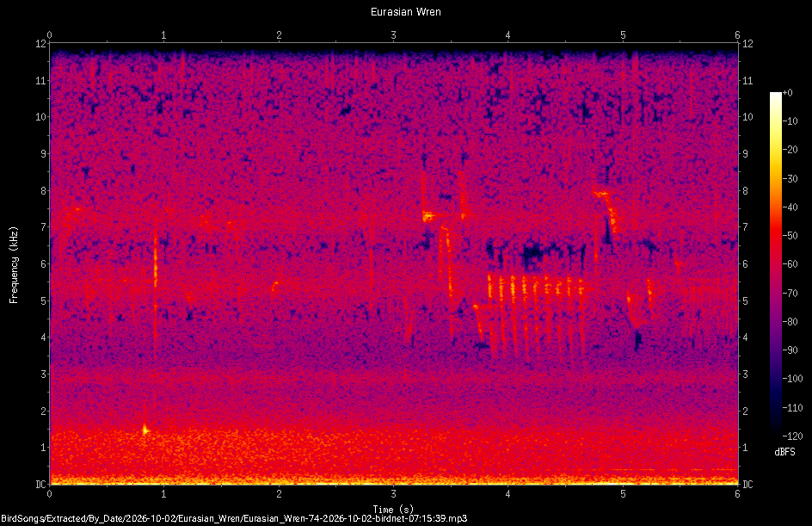
Task: Click the '+0' color scale label
Action: [x=787, y=93]
